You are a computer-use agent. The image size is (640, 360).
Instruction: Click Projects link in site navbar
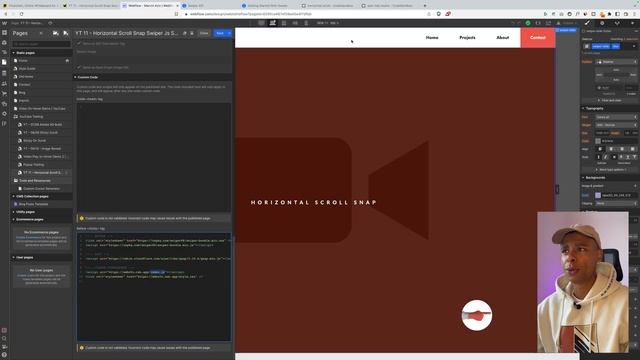(467, 38)
